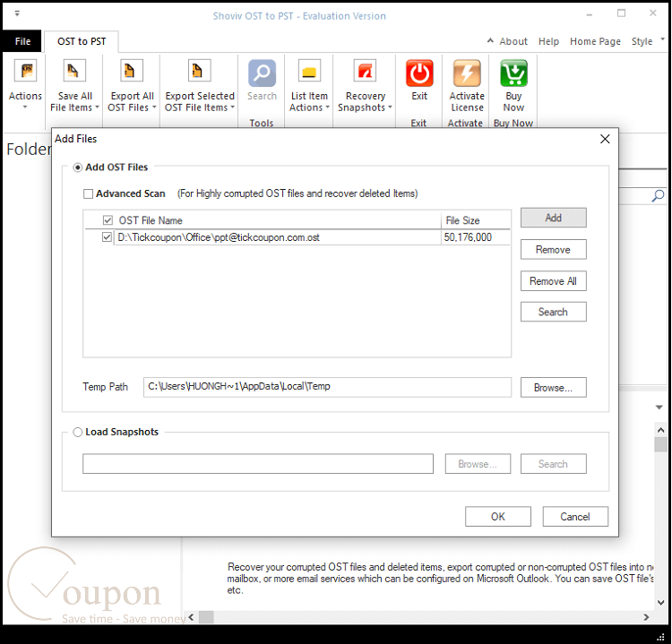Screen dimensions: 672x644
Task: Click the horizontal scrollbar right arrow
Action: pos(646,617)
